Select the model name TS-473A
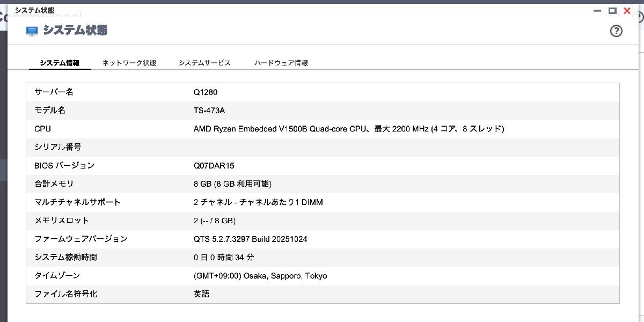This screenshot has height=322, width=644. pyautogui.click(x=209, y=111)
